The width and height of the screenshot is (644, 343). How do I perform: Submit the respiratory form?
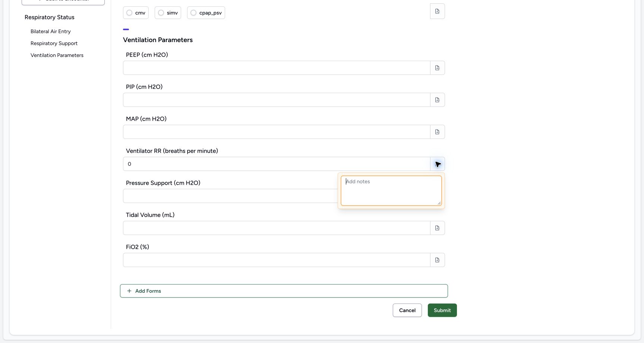[442, 310]
